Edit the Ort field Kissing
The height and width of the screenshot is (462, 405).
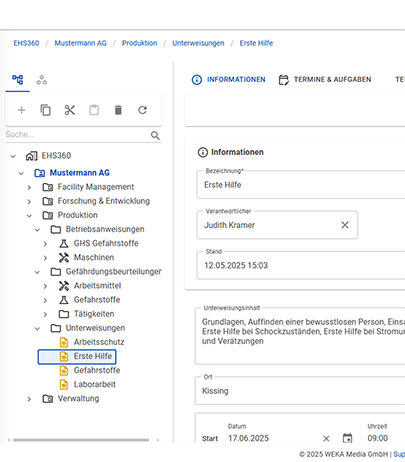(x=300, y=391)
